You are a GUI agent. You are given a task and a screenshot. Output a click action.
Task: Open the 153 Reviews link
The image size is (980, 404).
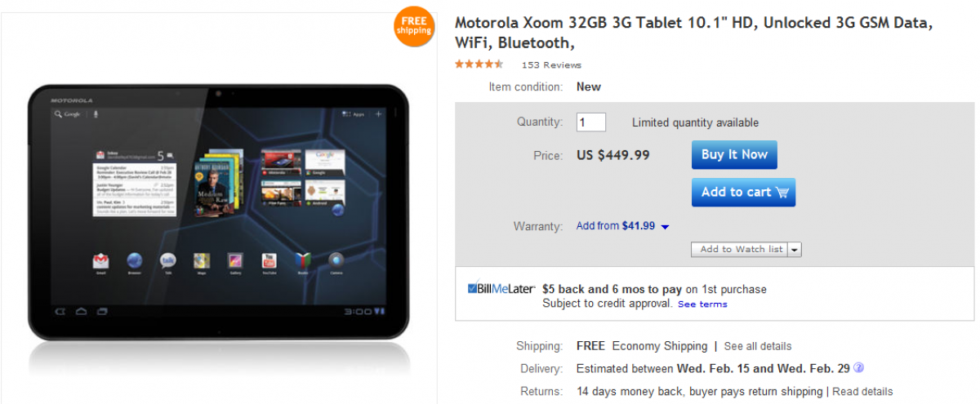(x=551, y=65)
